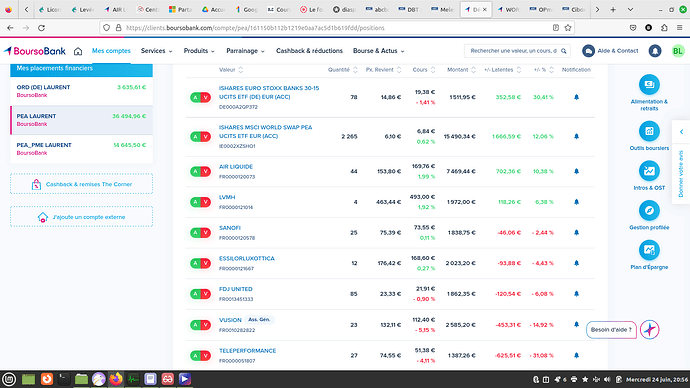This screenshot has height=388, width=690.
Task: Toggle the notification bell for ESSILORLUXOTTICA
Action: 576,263
